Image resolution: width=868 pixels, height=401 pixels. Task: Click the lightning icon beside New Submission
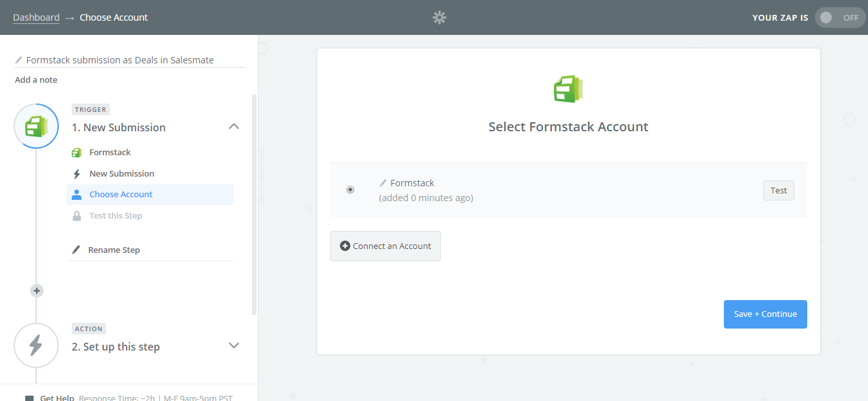tap(77, 174)
